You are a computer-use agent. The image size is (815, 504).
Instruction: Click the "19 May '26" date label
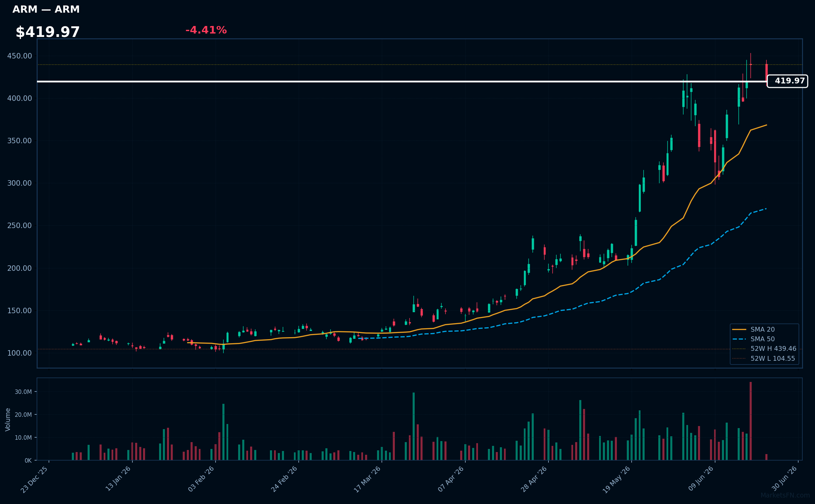pos(616,479)
